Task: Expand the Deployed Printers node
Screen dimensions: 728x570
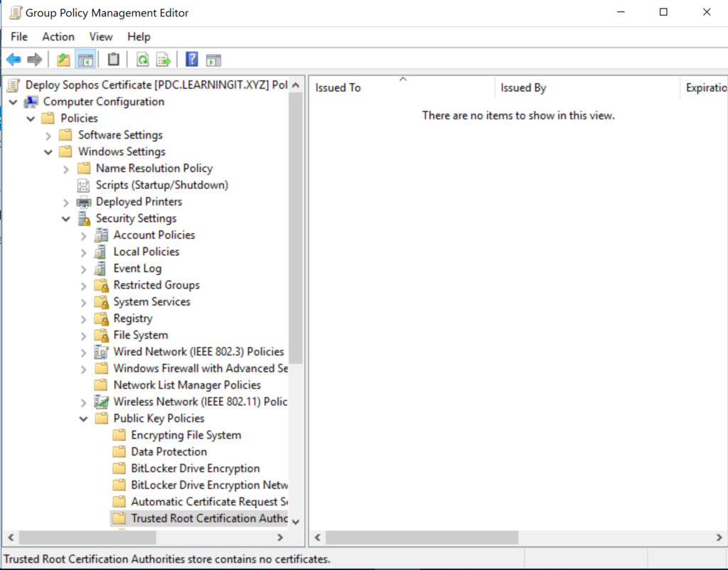Action: pos(66,203)
